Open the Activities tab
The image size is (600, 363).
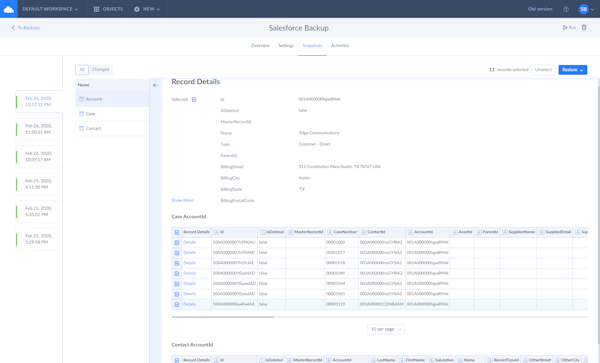coord(340,46)
